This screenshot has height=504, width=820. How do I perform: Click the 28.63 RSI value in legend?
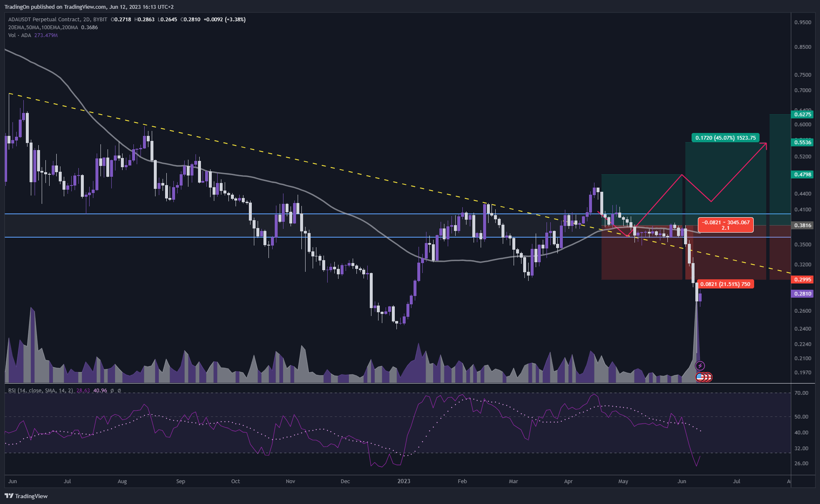tap(83, 391)
